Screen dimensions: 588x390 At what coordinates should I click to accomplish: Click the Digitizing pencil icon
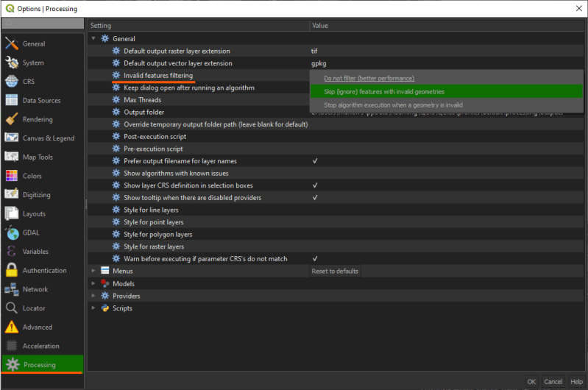[12, 194]
